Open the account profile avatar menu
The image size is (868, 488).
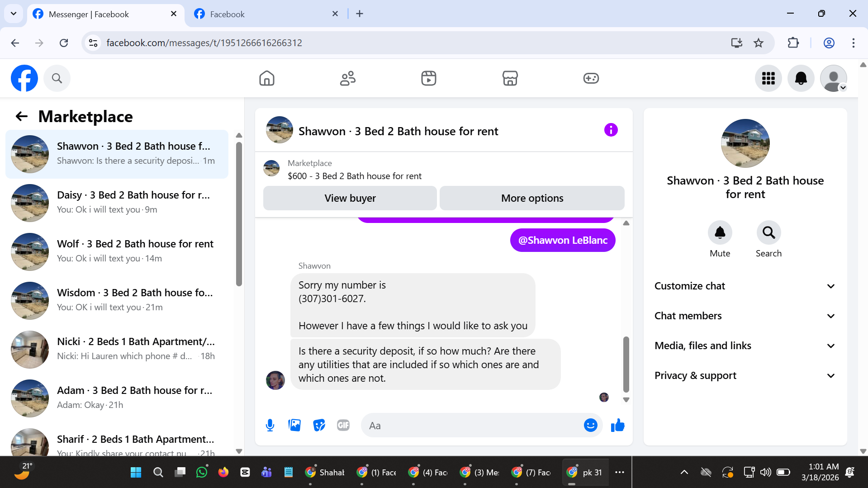[834, 78]
